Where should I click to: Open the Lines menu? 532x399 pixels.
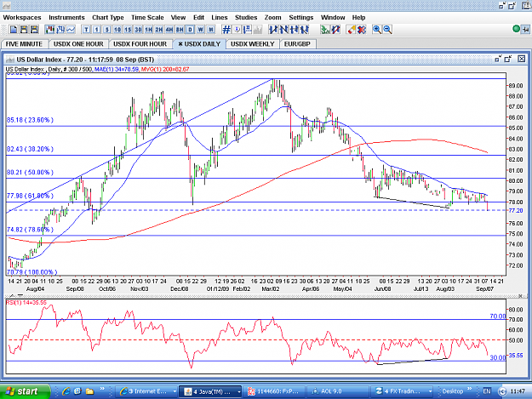220,17
